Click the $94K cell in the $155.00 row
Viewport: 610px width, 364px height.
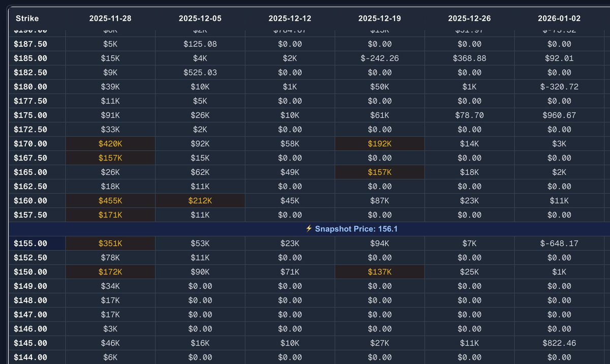click(380, 243)
